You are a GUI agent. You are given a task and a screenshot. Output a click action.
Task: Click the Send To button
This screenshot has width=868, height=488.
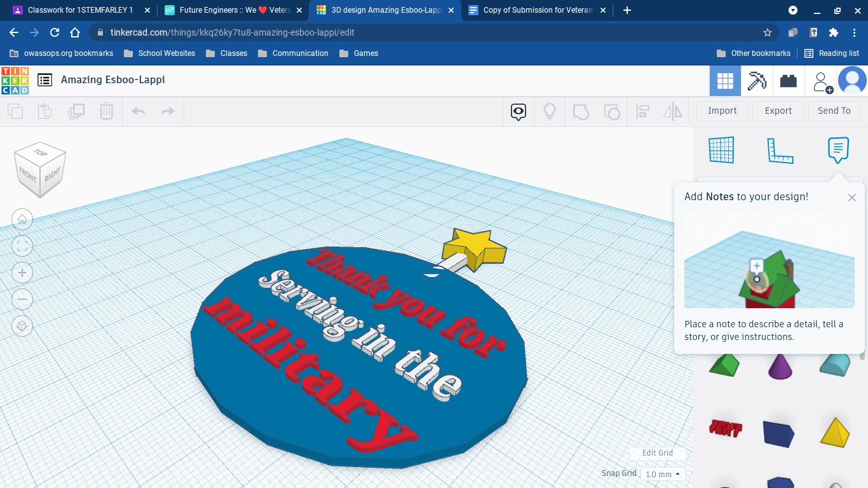[x=834, y=111]
